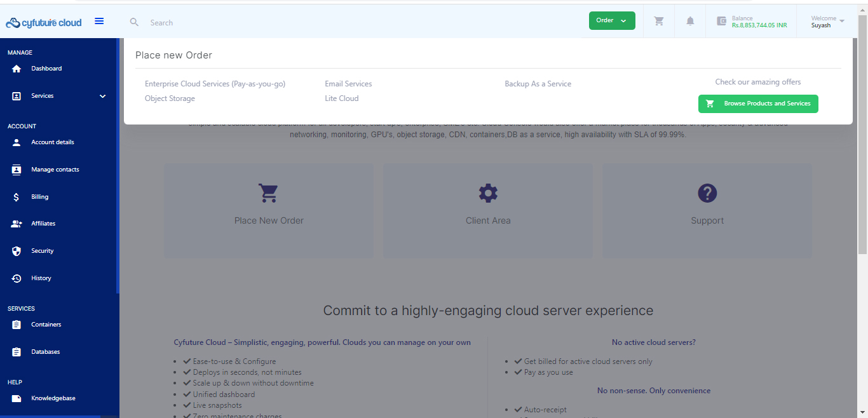868x418 pixels.
Task: Click the Account details person icon
Action: coord(17,142)
